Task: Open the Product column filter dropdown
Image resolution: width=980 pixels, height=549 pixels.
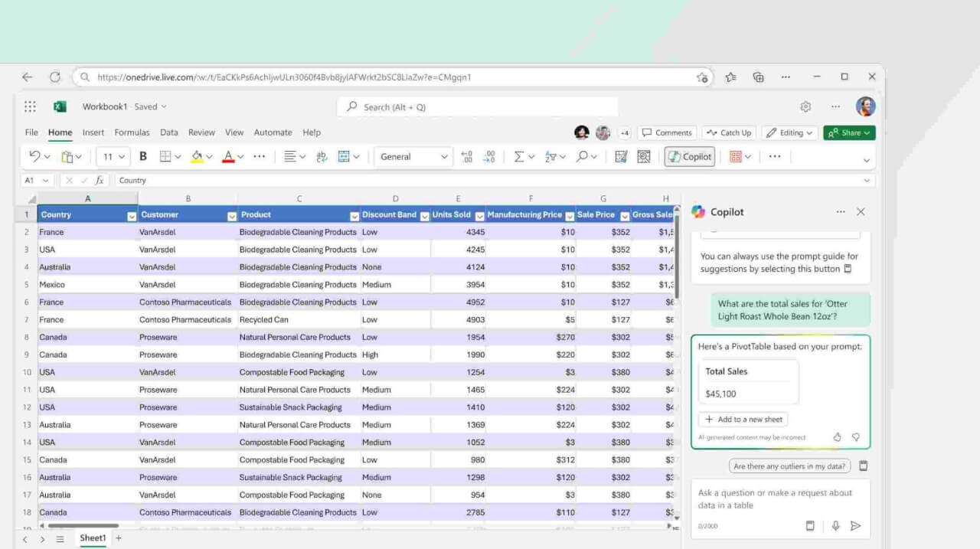Action: point(354,217)
